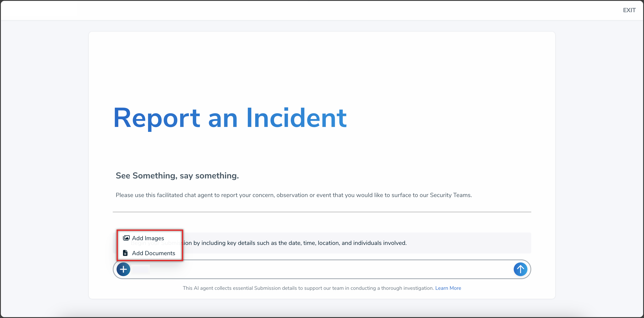
Task: Expand the attachment menu with the plus button
Action: pyautogui.click(x=123, y=269)
